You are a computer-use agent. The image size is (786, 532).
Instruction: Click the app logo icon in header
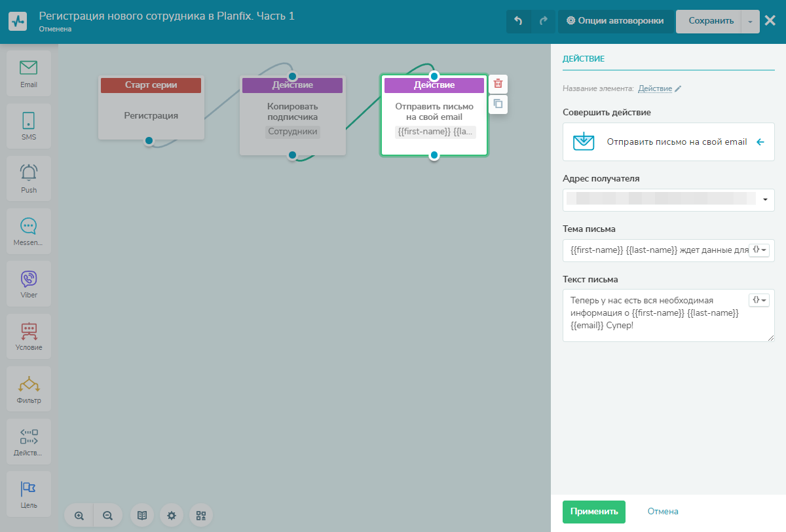[x=19, y=22]
